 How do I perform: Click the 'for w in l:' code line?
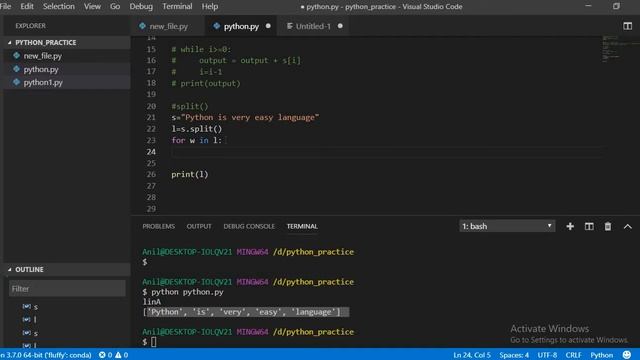pos(197,140)
